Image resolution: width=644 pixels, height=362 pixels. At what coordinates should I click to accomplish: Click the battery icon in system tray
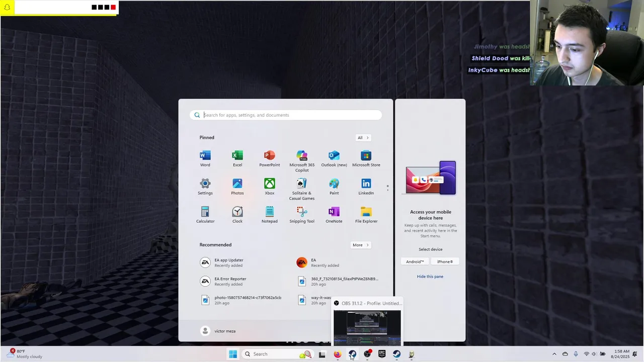[602, 354]
